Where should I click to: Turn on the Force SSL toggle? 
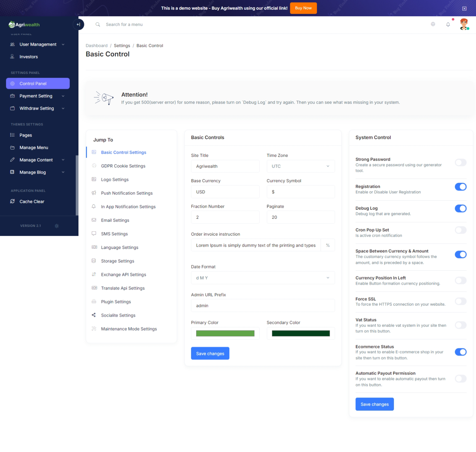pyautogui.click(x=460, y=302)
